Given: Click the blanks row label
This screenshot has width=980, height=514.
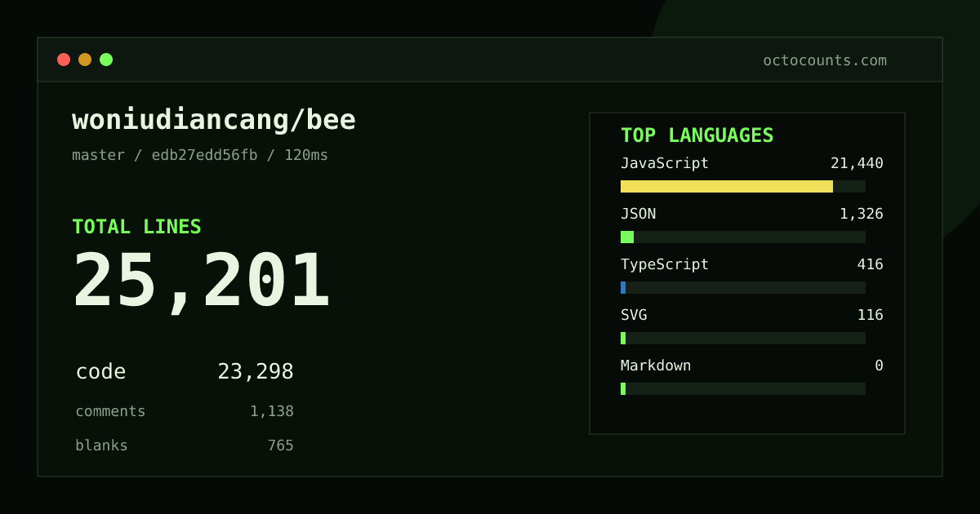Looking at the screenshot, I should point(101,445).
